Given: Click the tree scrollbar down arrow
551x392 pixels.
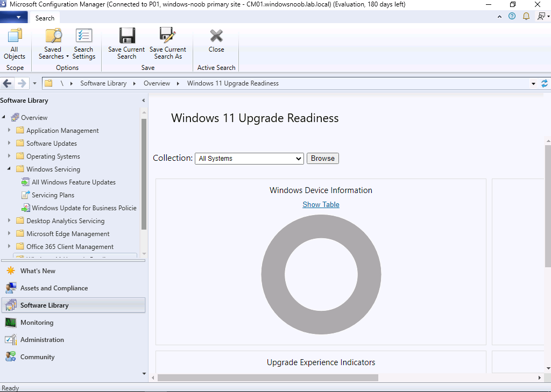Looking at the screenshot, I should pyautogui.click(x=144, y=254).
